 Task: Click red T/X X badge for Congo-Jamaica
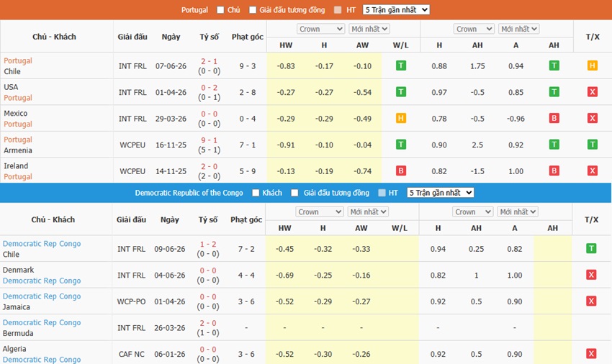(591, 301)
